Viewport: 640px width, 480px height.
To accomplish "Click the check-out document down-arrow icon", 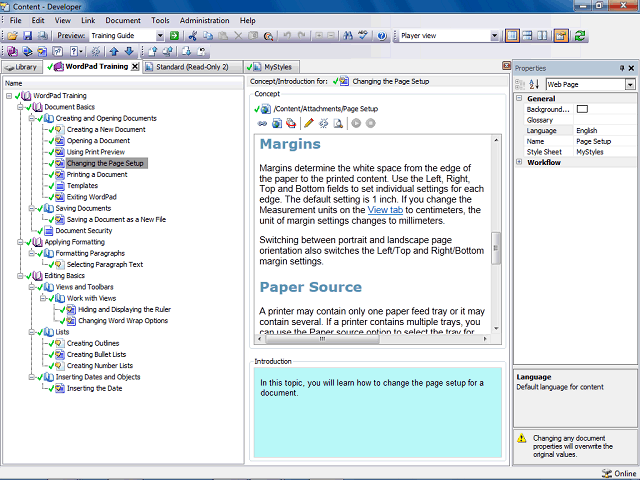I will coord(186,51).
